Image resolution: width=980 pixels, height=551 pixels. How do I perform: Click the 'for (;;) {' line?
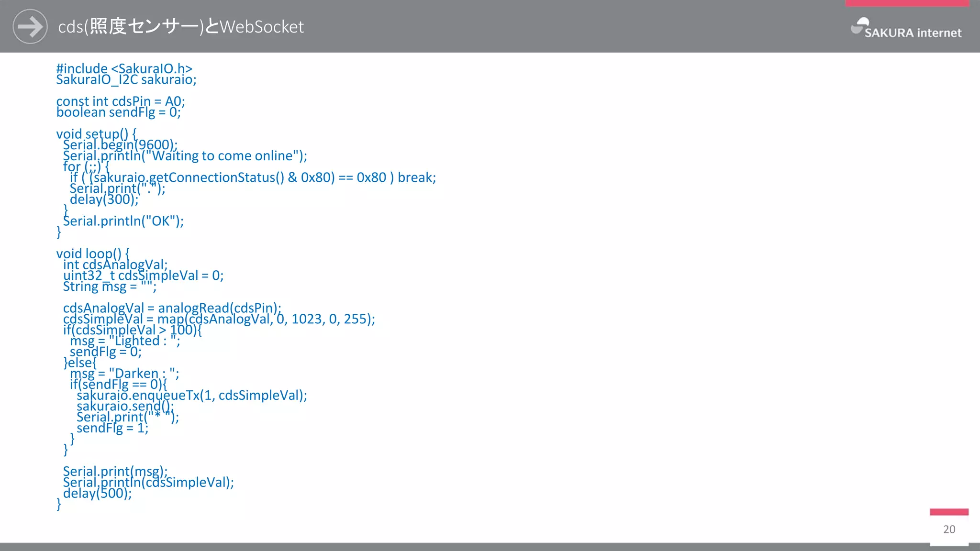[86, 166]
